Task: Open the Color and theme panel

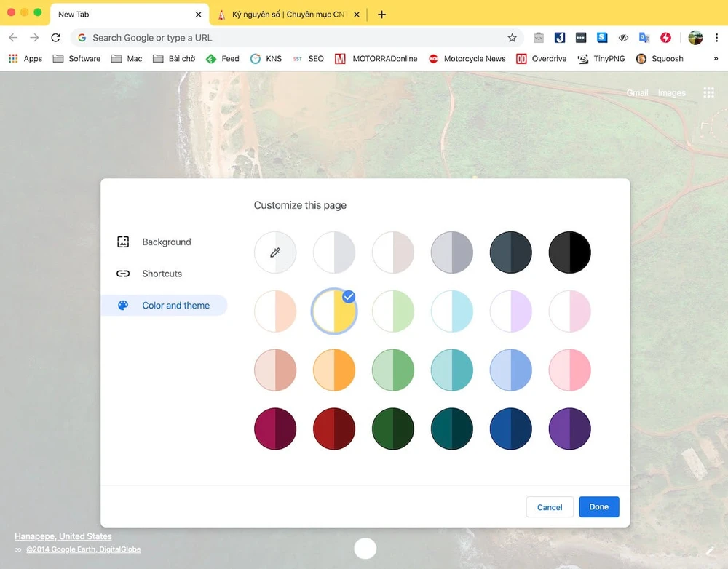Action: point(175,306)
